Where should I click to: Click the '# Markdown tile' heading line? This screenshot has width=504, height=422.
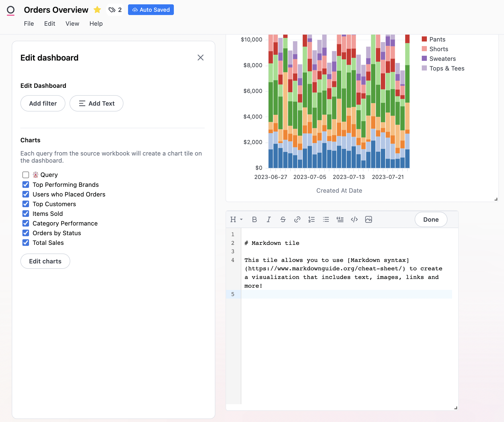coord(272,243)
